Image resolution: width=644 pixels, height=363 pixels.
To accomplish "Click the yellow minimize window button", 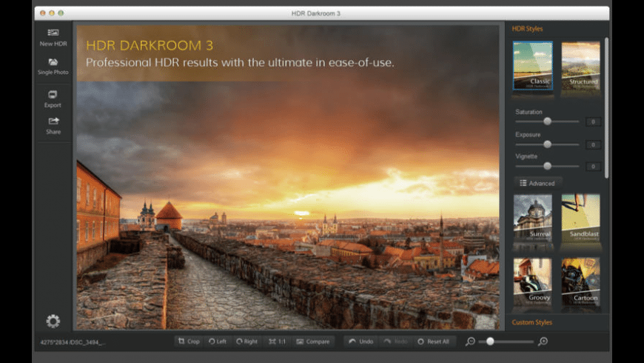I will pos(52,13).
